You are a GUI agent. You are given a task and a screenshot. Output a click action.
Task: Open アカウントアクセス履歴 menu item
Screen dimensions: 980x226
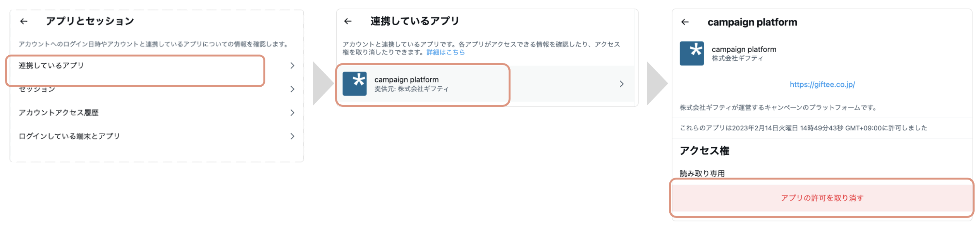pyautogui.click(x=58, y=113)
